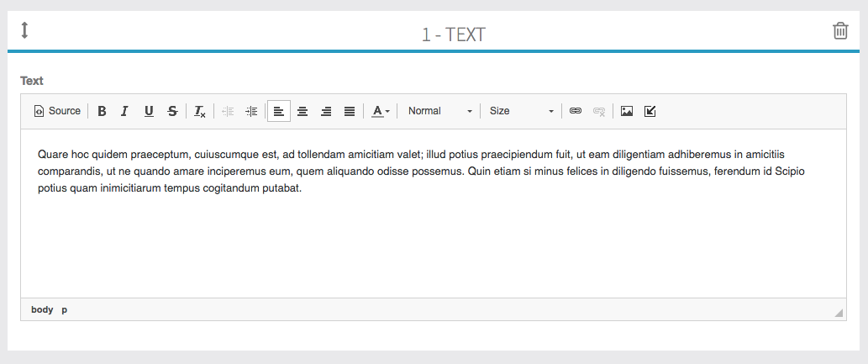Open the text color picker
Viewport: 868px width, 364px height.
click(x=381, y=111)
